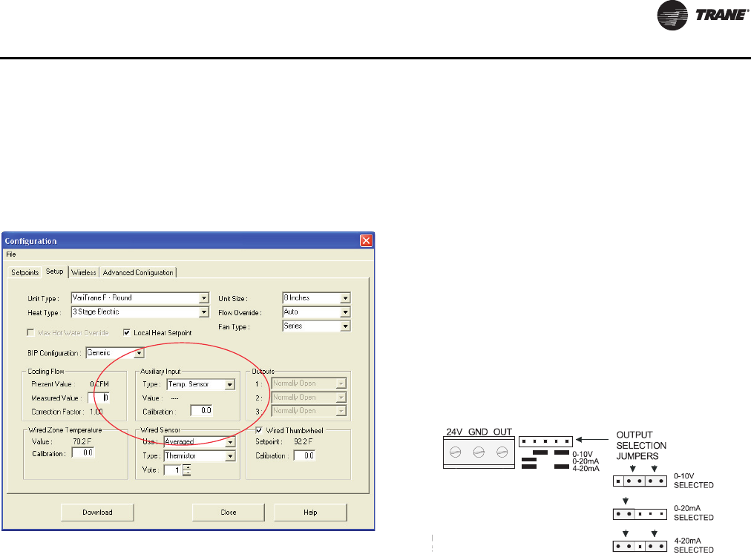751x560 pixels.
Task: Open Wired Sensor Type Thermistor dropdown
Action: pyautogui.click(x=230, y=456)
